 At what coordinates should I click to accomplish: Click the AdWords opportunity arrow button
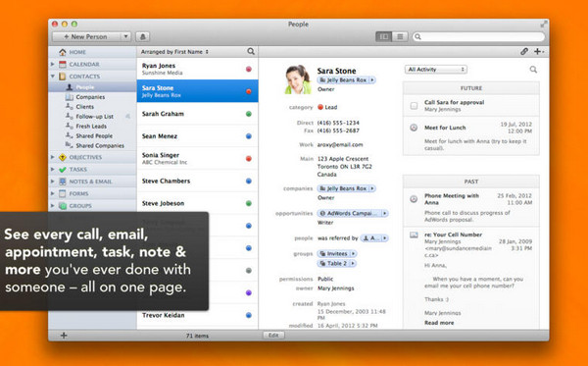pyautogui.click(x=385, y=213)
